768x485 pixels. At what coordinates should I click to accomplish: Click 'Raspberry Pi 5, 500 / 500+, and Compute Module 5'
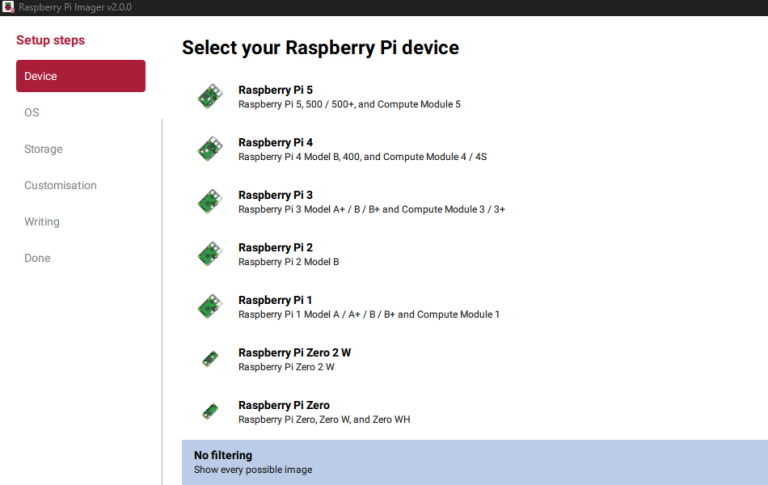click(x=349, y=104)
